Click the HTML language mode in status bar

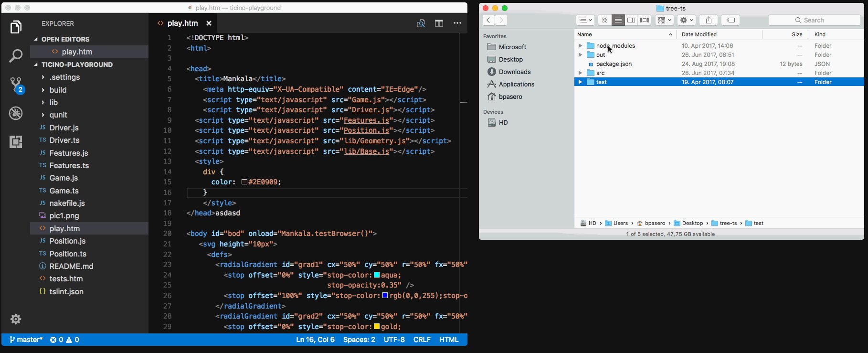click(449, 340)
